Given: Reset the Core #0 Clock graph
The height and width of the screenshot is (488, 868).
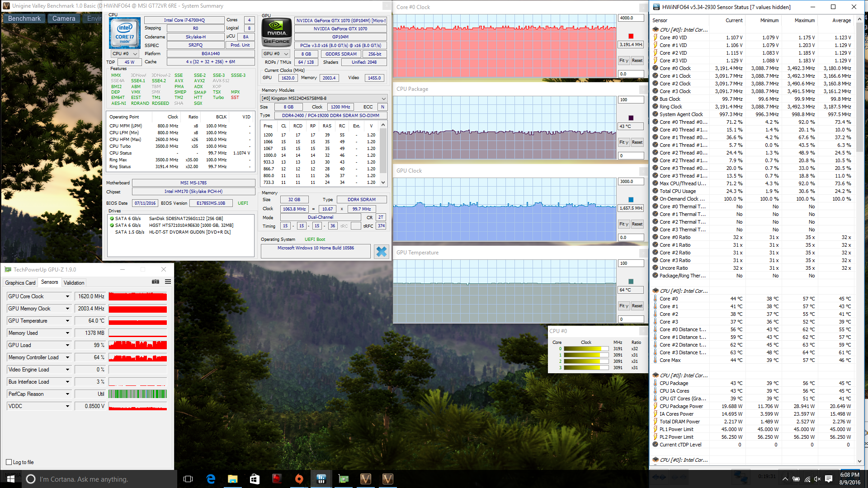Looking at the screenshot, I should [637, 61].
